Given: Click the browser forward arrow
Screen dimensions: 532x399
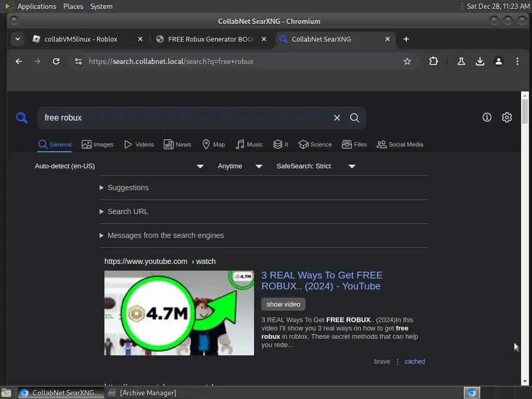Looking at the screenshot, I should pos(37,61).
